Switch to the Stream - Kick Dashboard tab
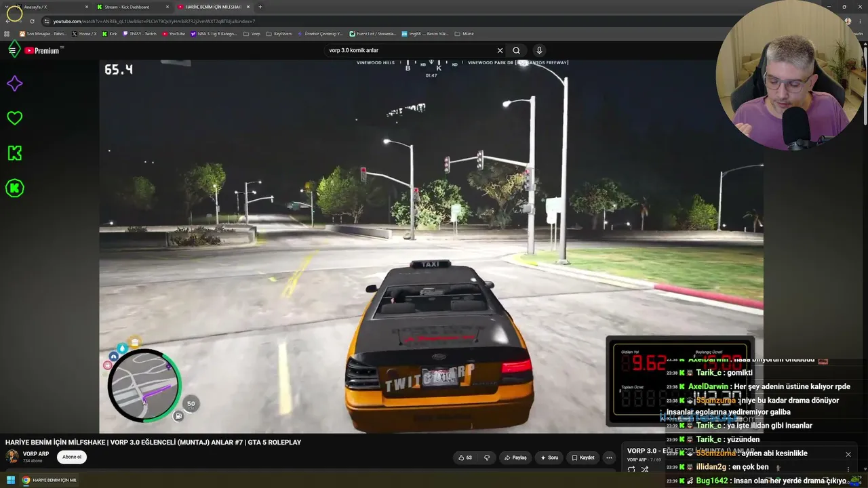 (x=133, y=7)
